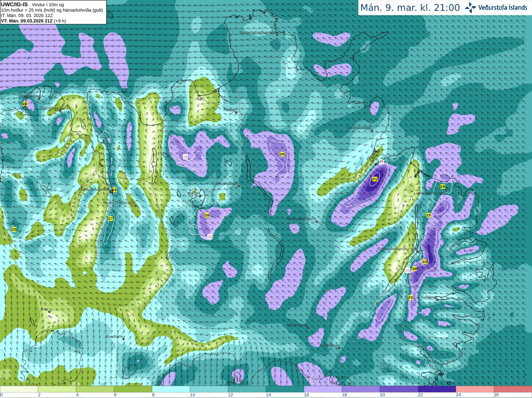Click the '10m hviður > 25 m/s' legend line
The width and height of the screenshot is (532, 398).
point(52,10)
